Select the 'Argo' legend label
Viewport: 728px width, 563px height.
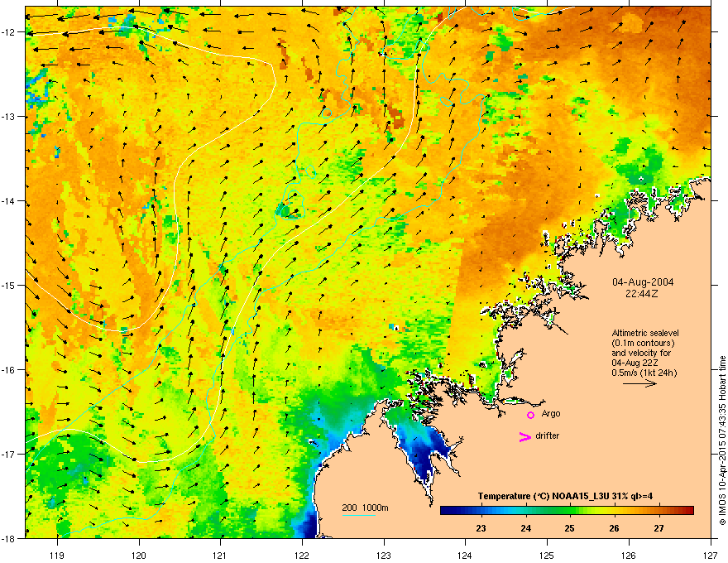(x=551, y=413)
